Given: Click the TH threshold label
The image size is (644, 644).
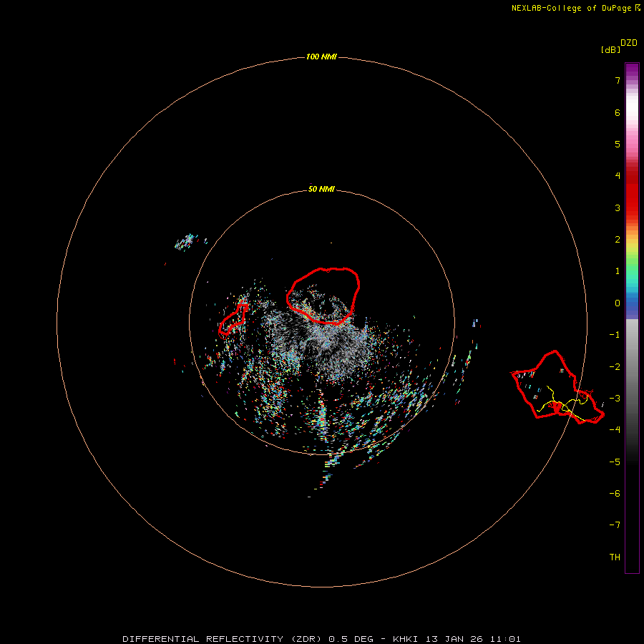Looking at the screenshot, I should coord(615,557).
